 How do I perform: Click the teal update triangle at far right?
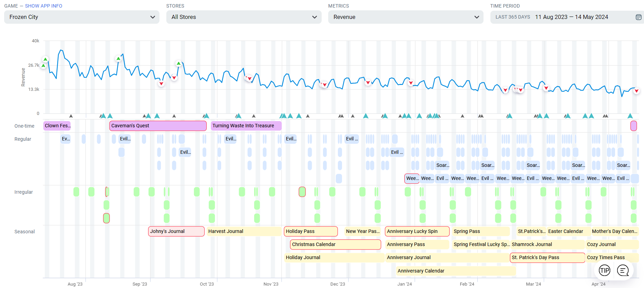630,116
